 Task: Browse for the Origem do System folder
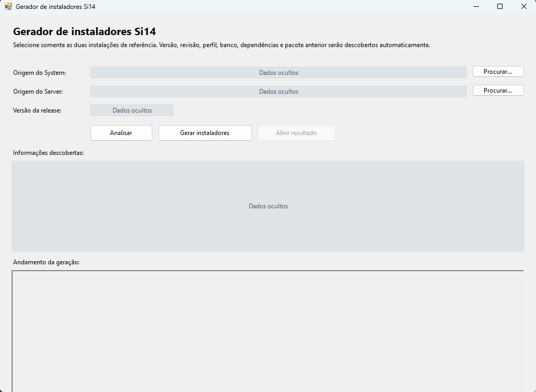[x=498, y=72]
